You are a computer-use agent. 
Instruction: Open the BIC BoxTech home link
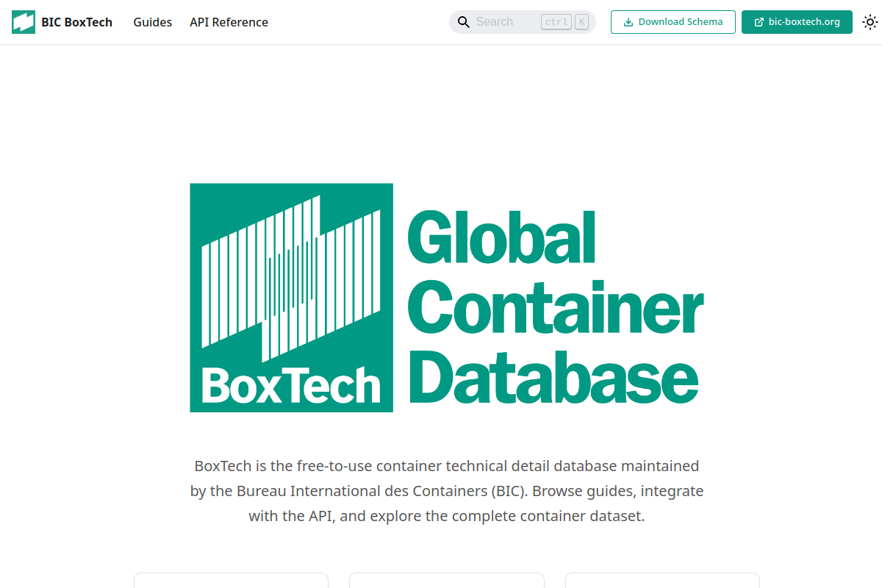click(x=62, y=22)
